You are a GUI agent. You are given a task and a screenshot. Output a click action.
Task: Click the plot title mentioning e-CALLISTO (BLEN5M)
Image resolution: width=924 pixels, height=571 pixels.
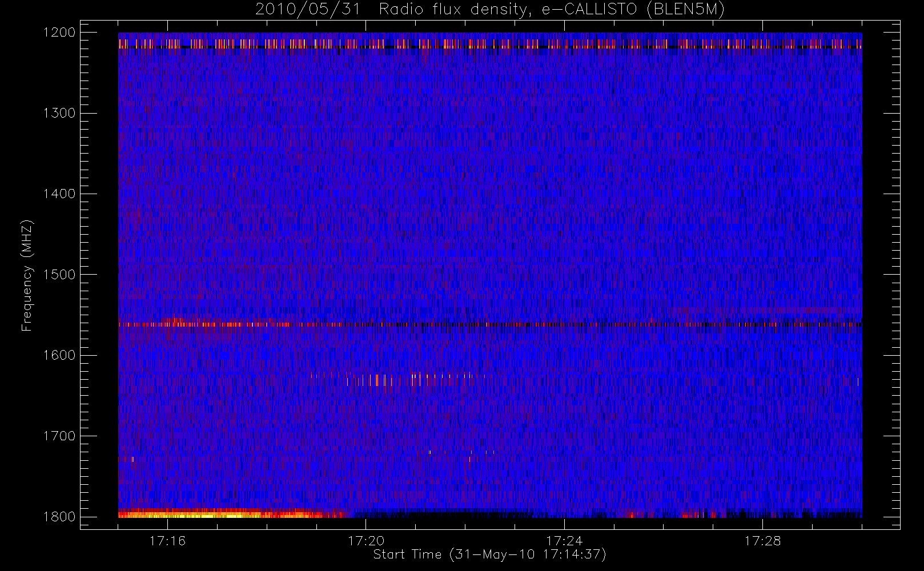pyautogui.click(x=490, y=10)
